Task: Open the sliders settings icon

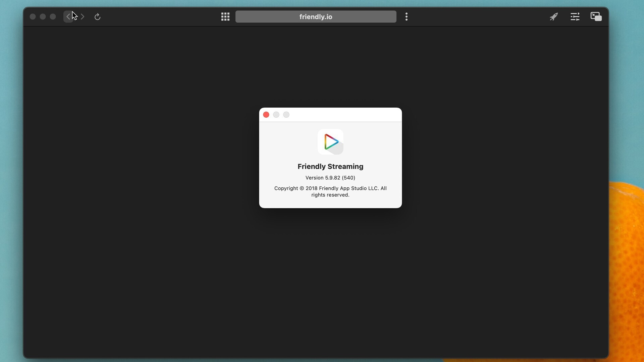Action: click(575, 17)
